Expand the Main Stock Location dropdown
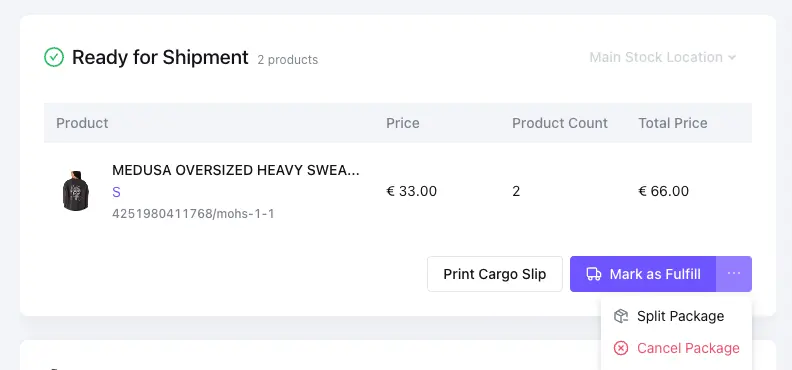 (663, 58)
